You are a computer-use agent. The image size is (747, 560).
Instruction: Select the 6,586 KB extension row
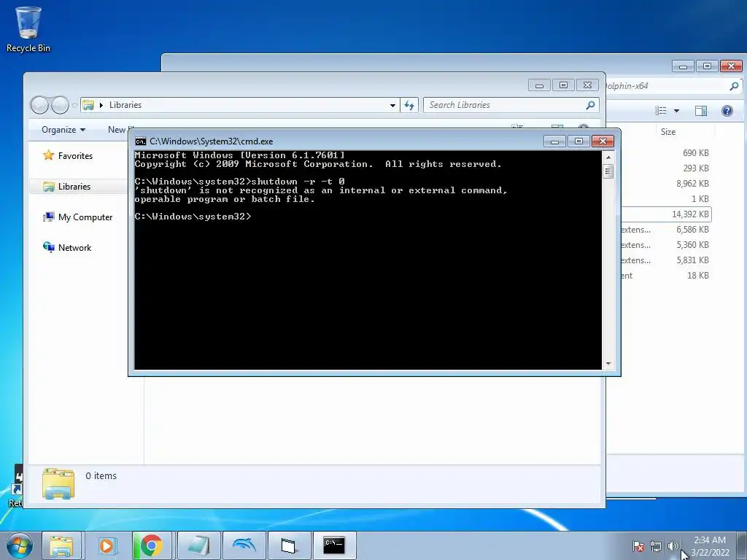point(666,230)
